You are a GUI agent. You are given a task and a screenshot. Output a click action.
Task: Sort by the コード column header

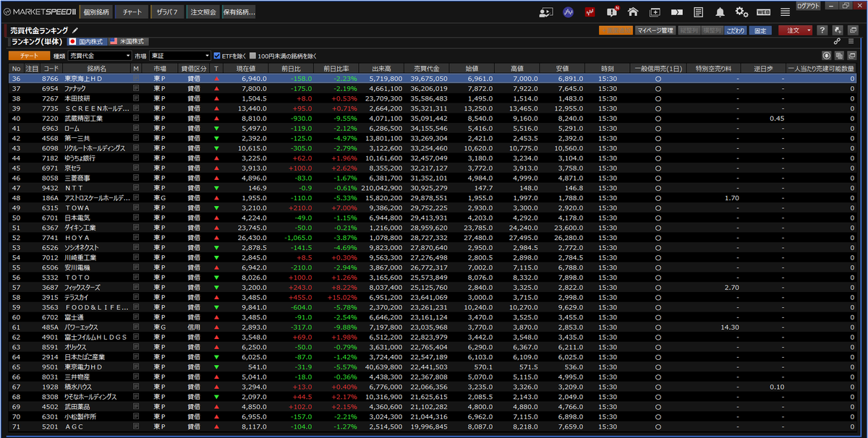point(50,68)
